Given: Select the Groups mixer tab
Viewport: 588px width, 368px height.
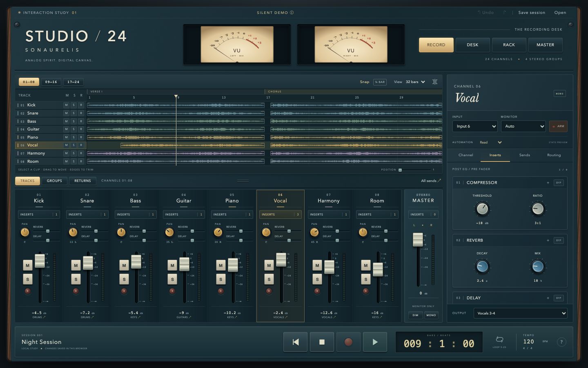Looking at the screenshot, I should [54, 181].
